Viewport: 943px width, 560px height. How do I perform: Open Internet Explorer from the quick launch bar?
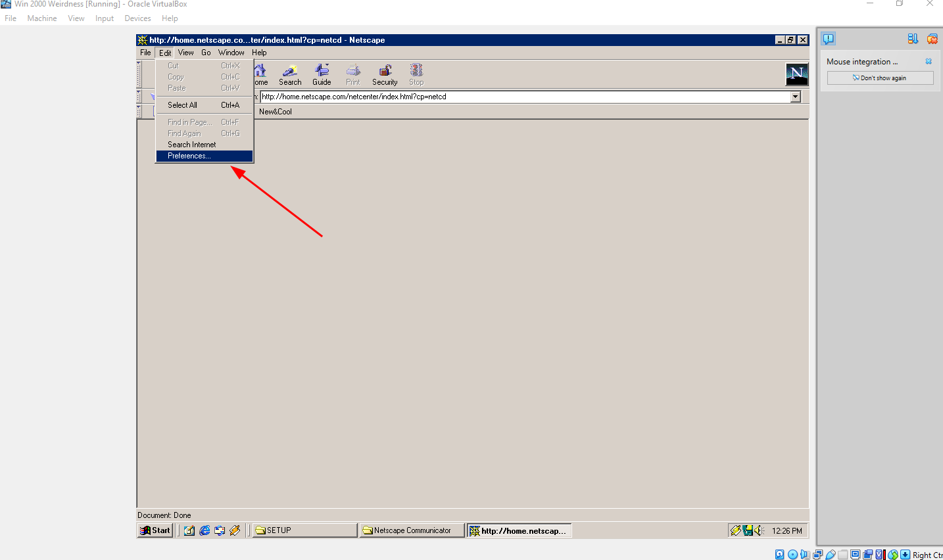[x=205, y=530]
